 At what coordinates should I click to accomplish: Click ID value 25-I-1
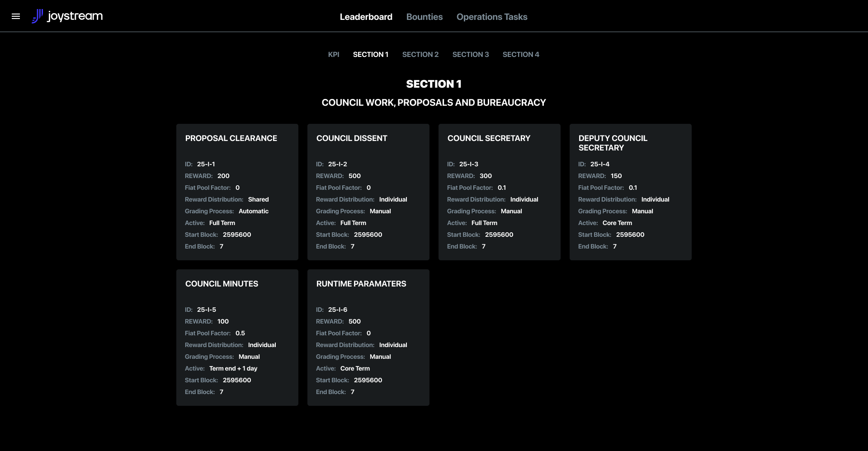(206, 164)
